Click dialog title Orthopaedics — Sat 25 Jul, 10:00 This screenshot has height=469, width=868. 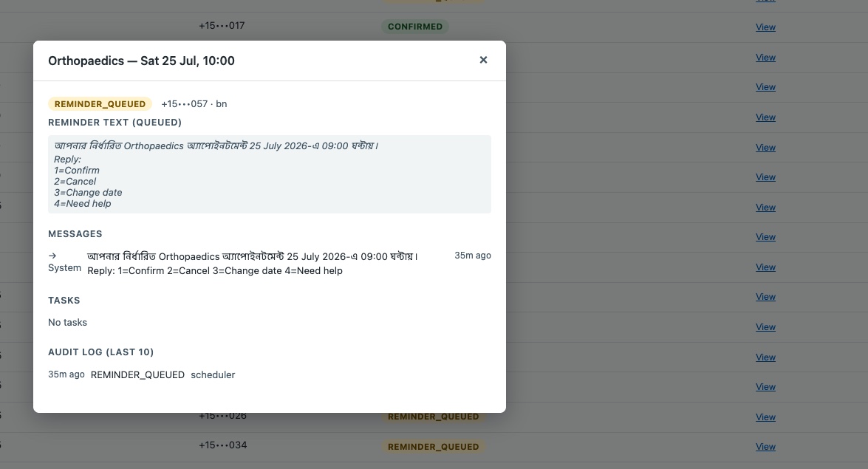141,61
